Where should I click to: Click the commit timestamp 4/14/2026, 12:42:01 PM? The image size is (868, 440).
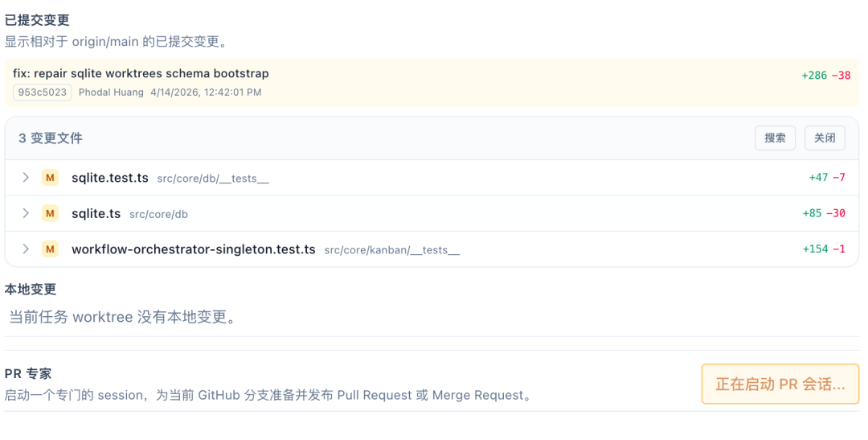click(206, 93)
